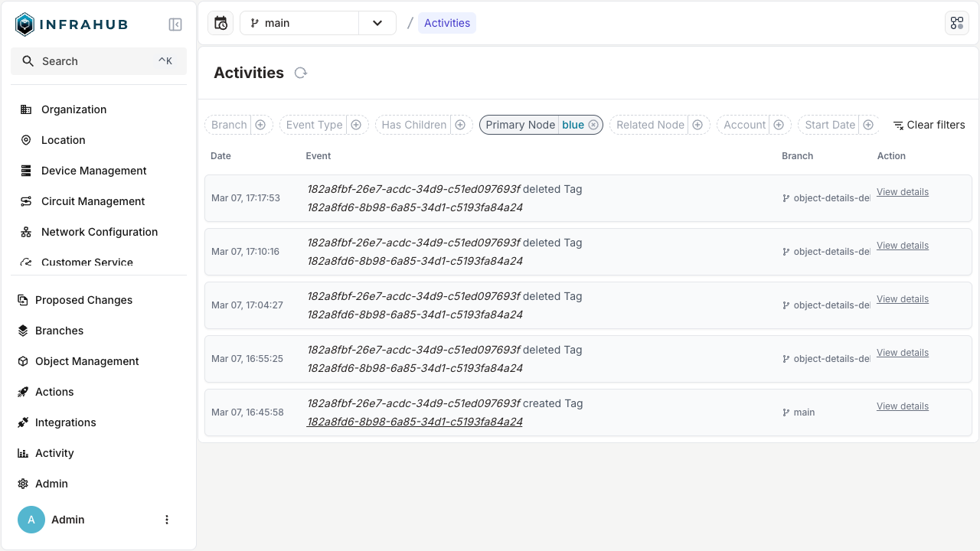The width and height of the screenshot is (980, 551).
Task: Select the Branches icon in sidebar
Action: [25, 331]
